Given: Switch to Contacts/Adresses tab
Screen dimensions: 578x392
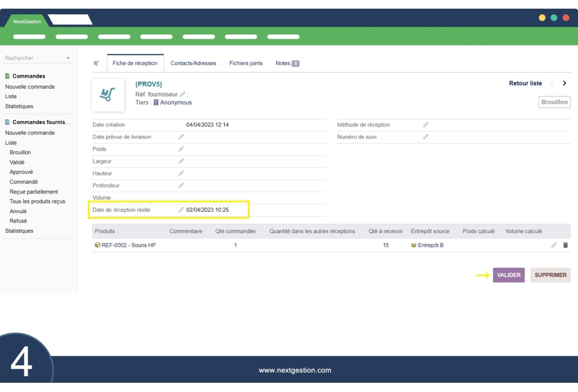Looking at the screenshot, I should (x=193, y=64).
